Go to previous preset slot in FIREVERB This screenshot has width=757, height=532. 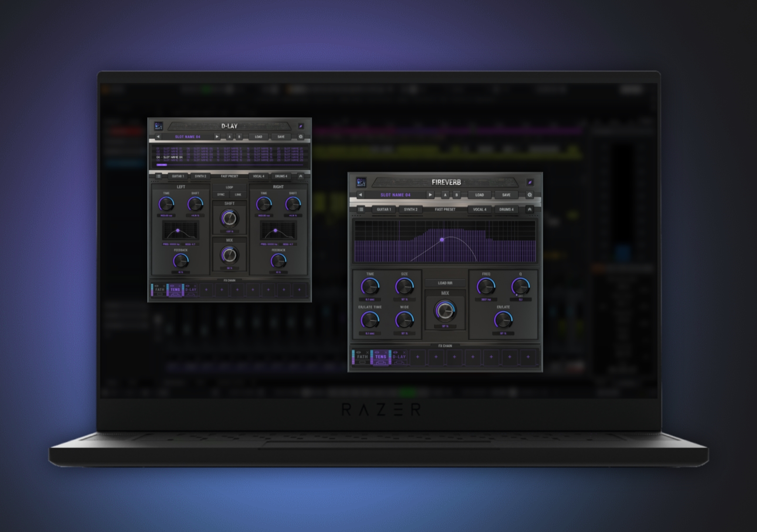click(360, 195)
